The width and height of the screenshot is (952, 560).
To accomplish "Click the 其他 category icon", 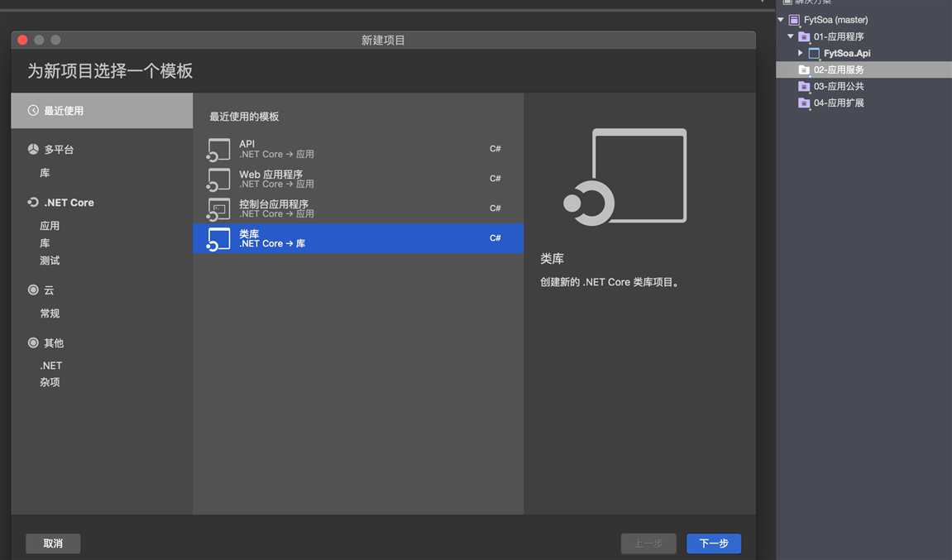I will (33, 342).
